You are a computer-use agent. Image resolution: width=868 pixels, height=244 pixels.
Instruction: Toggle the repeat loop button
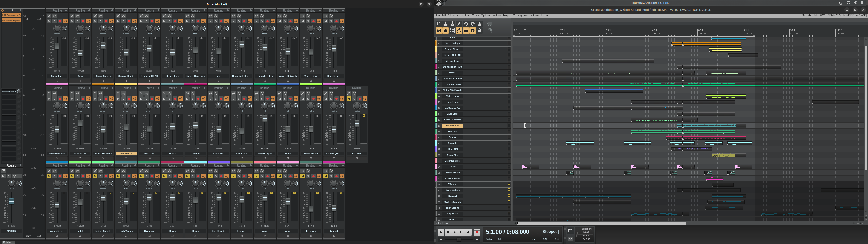tap(570, 231)
